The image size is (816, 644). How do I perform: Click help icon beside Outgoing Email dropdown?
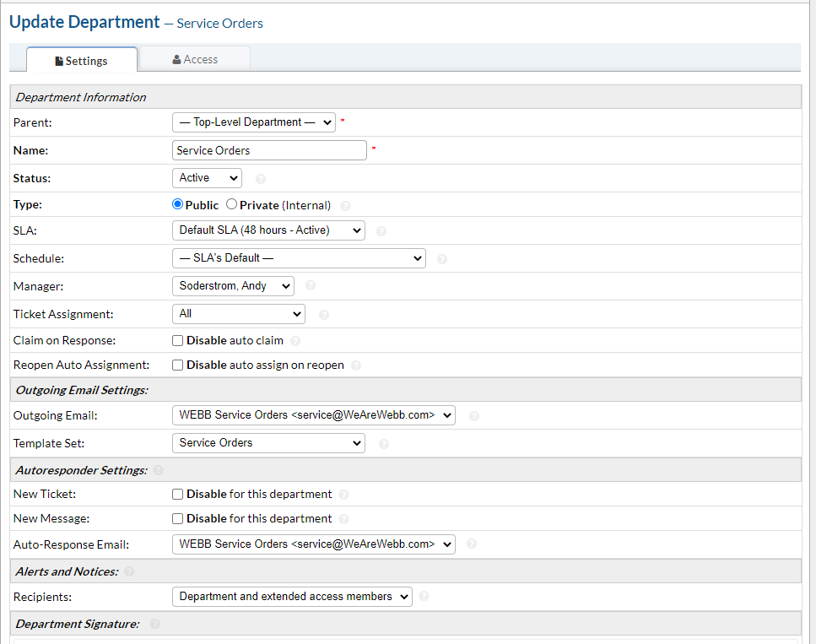pyautogui.click(x=474, y=416)
